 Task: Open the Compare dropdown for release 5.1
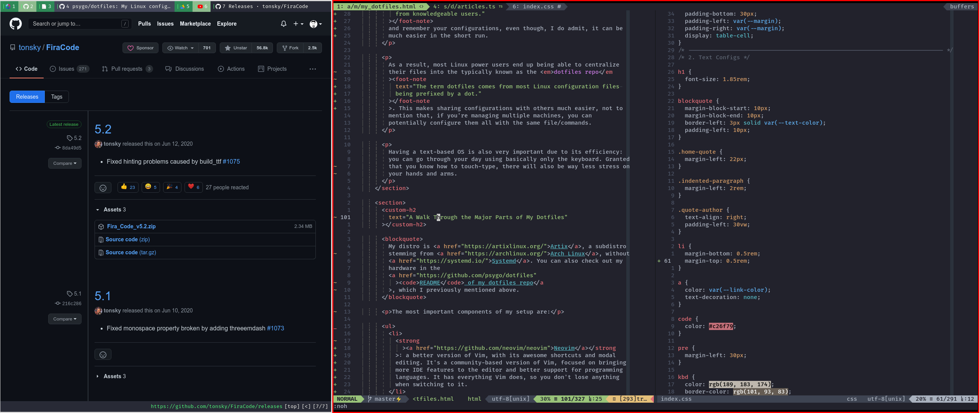pos(65,319)
